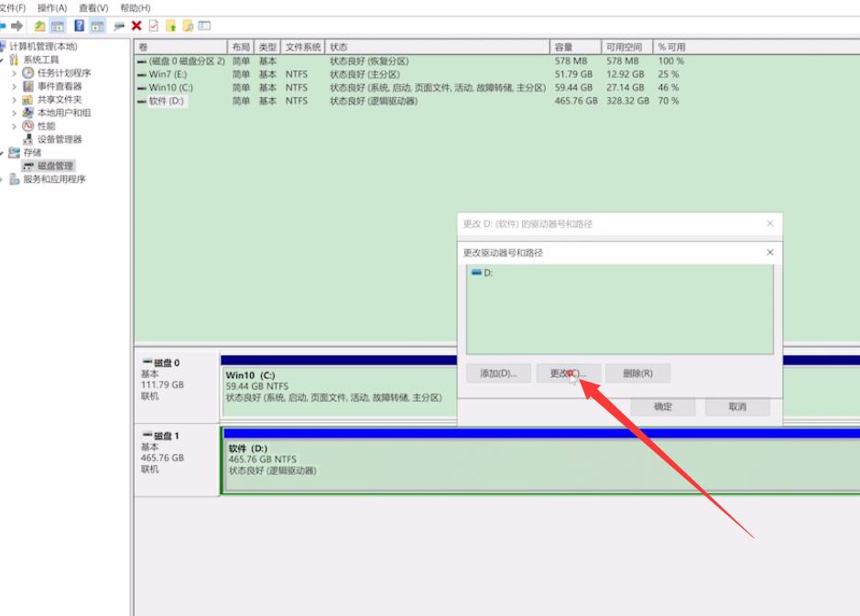860x616 pixels.
Task: Sort by the 文件系统 column header
Action: (x=303, y=47)
